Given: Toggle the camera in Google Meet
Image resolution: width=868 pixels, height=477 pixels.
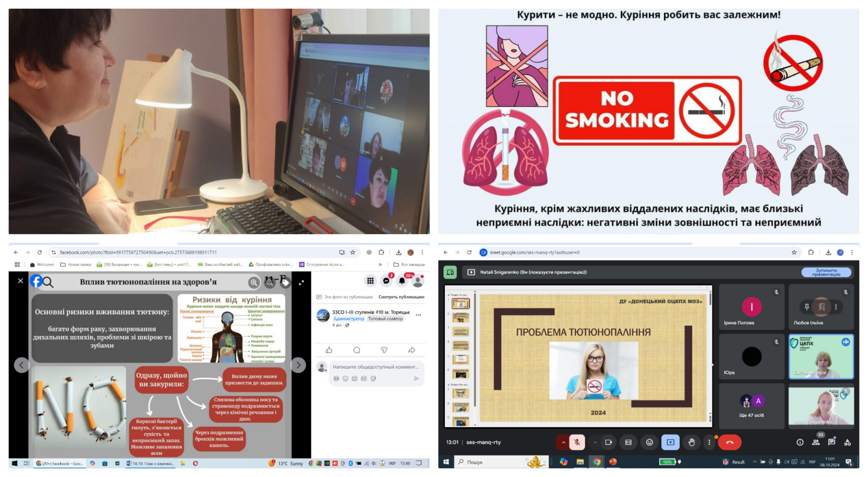Looking at the screenshot, I should pos(609,442).
